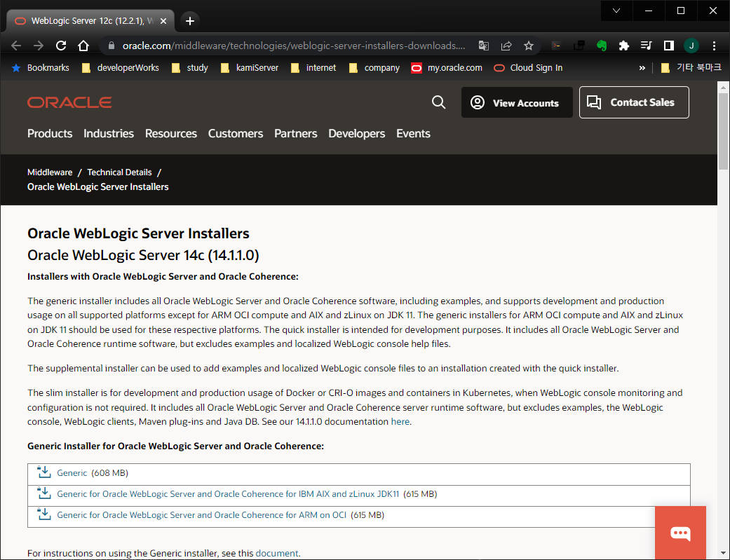The image size is (730, 560).
Task: Open the Evernote extension
Action: pos(602,46)
